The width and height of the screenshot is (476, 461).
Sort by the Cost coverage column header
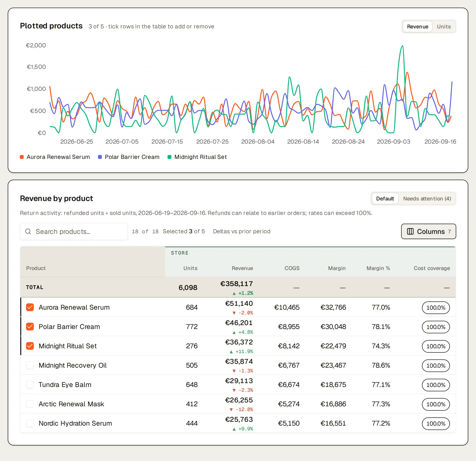click(432, 268)
